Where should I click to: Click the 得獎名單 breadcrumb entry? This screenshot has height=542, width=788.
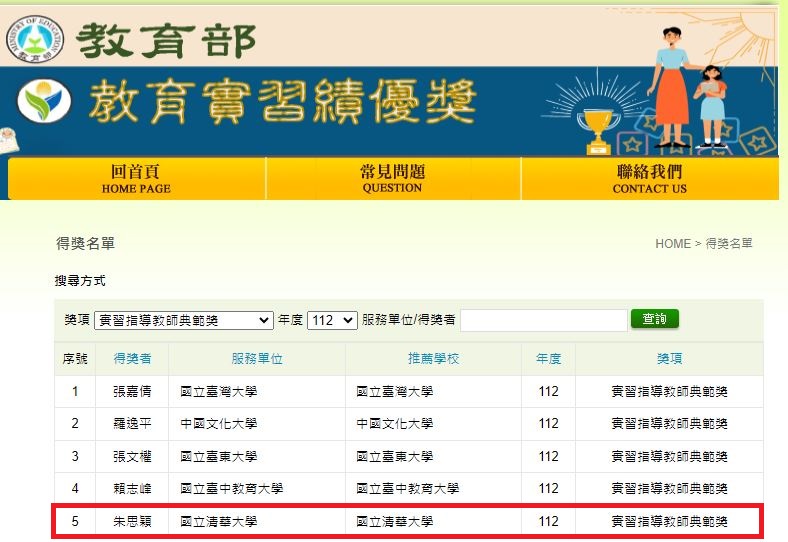(729, 244)
